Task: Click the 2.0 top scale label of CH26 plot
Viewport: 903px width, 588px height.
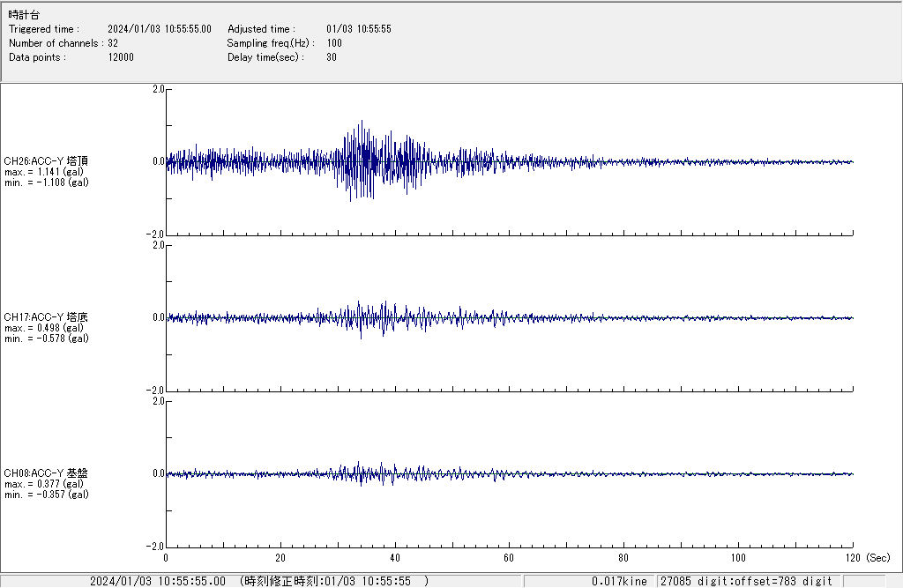Action: [x=158, y=89]
